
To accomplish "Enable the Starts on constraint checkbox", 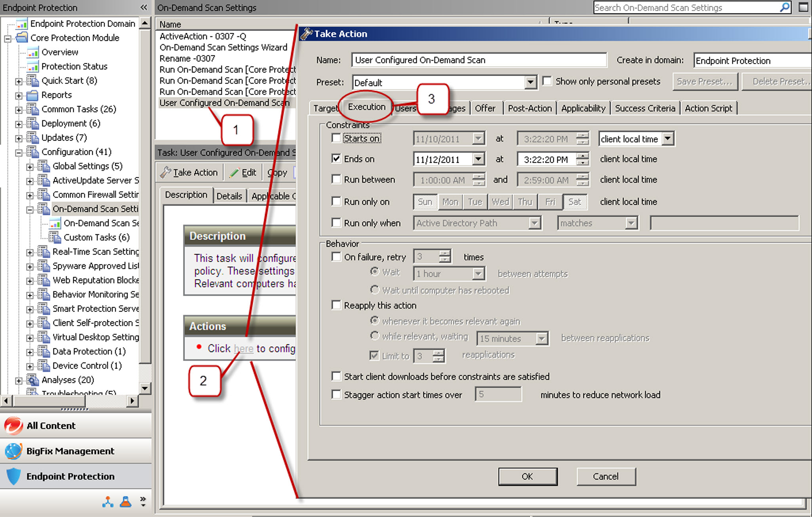I will [336, 138].
